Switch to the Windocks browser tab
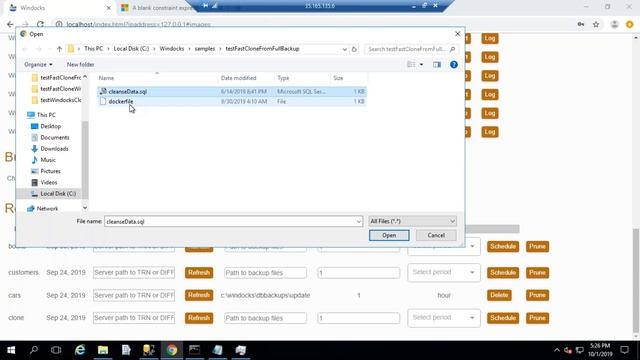This screenshot has width=640, height=360. click(x=60, y=8)
